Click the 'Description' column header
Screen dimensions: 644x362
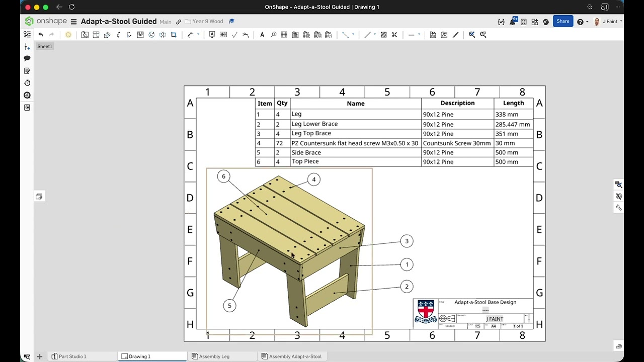point(457,103)
